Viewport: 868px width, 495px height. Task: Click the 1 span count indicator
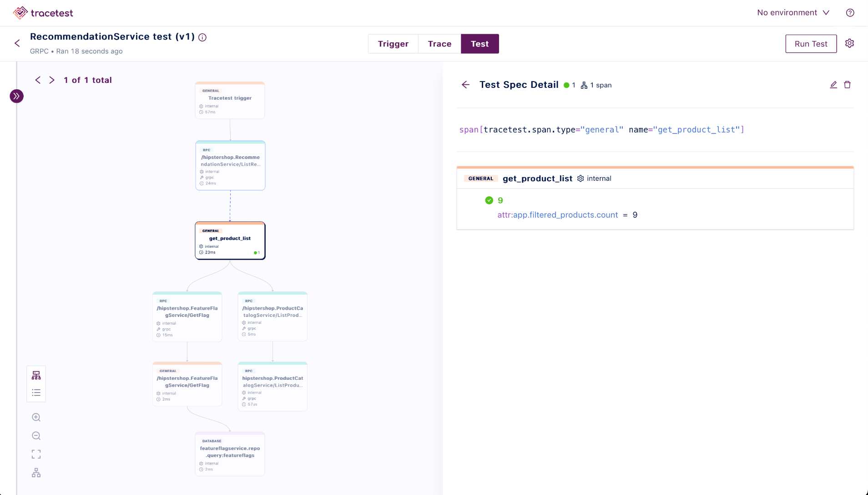(596, 85)
